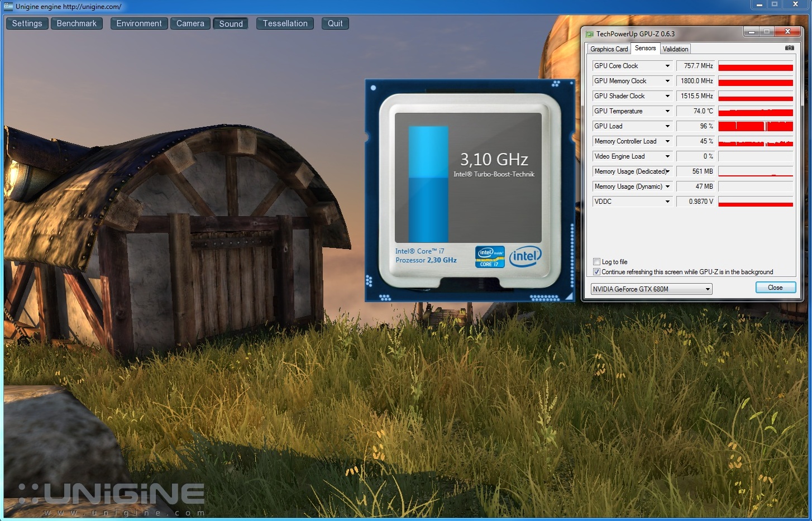Open the NVIDIA GeForce GTX 680M selector
812x521 pixels.
651,289
